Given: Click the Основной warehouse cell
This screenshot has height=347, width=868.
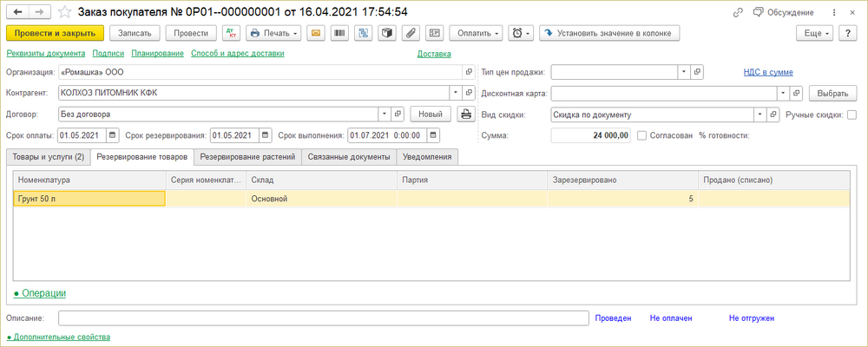Looking at the screenshot, I should coord(321,199).
